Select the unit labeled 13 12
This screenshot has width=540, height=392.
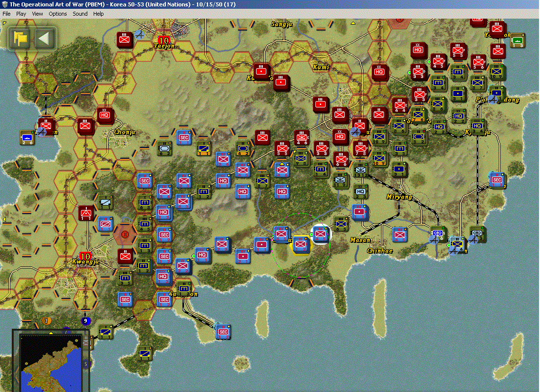(360, 170)
